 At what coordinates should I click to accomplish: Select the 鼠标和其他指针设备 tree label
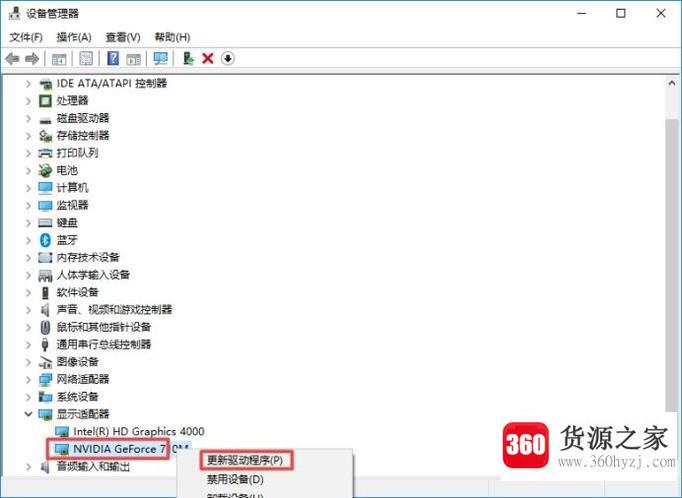point(104,327)
